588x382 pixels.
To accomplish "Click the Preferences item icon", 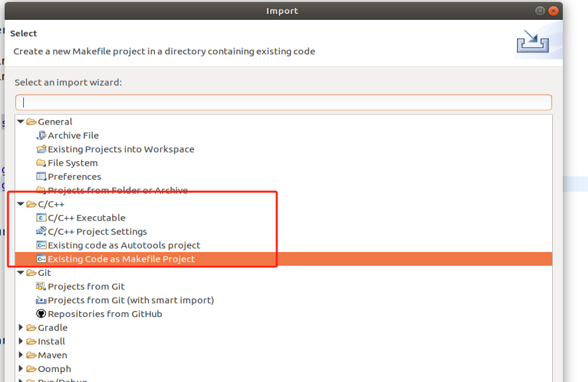I will (x=41, y=176).
